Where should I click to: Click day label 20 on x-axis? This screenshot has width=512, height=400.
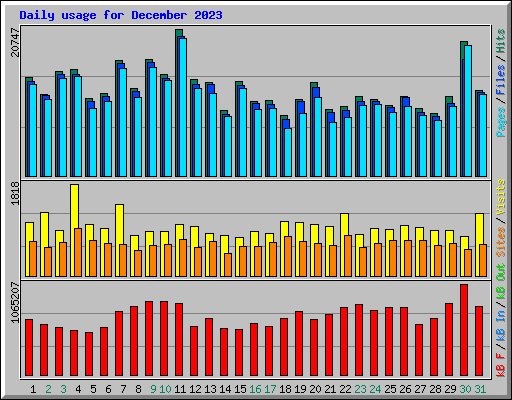tap(315, 389)
